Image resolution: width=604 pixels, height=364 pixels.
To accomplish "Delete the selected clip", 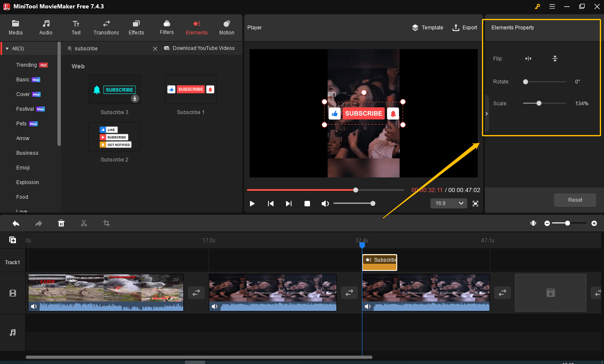I will tap(61, 224).
